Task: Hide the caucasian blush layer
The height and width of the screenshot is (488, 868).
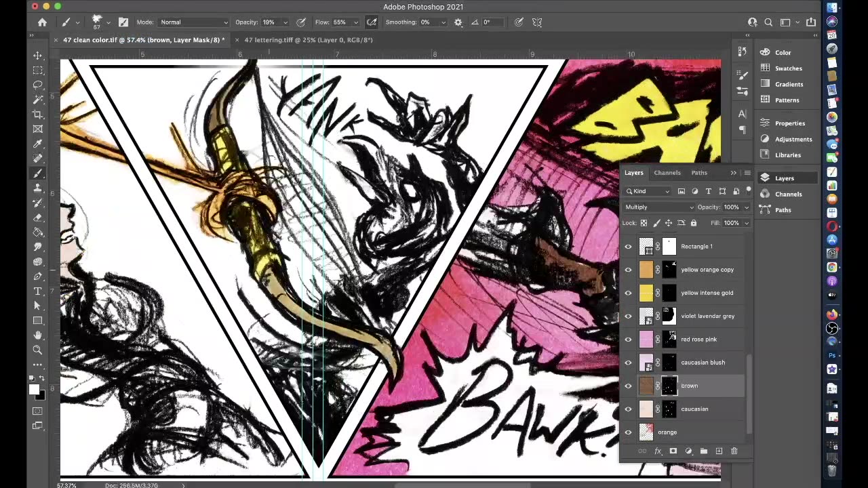Action: coord(628,363)
